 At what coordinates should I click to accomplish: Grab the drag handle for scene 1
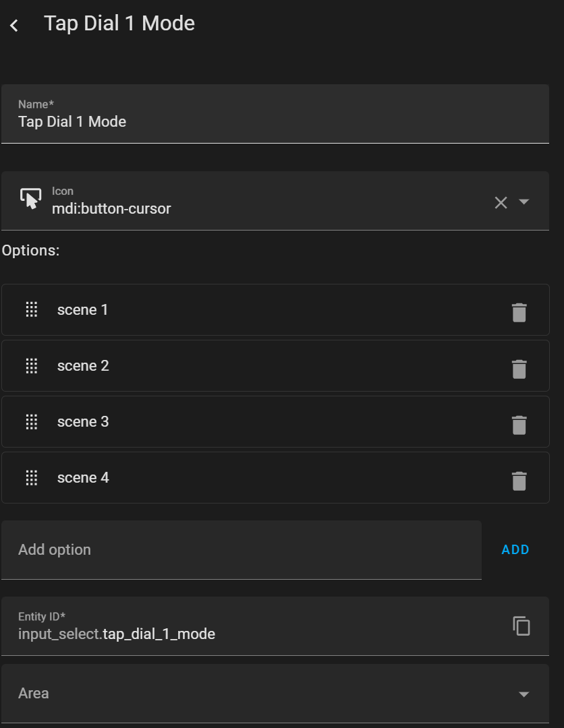coord(31,310)
